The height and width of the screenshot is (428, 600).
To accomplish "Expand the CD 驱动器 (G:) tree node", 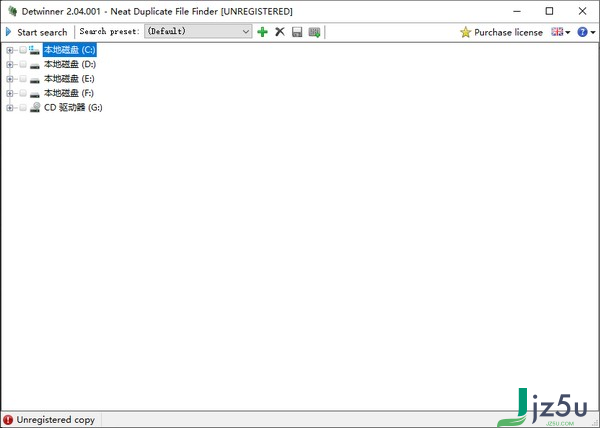I will (x=10, y=108).
